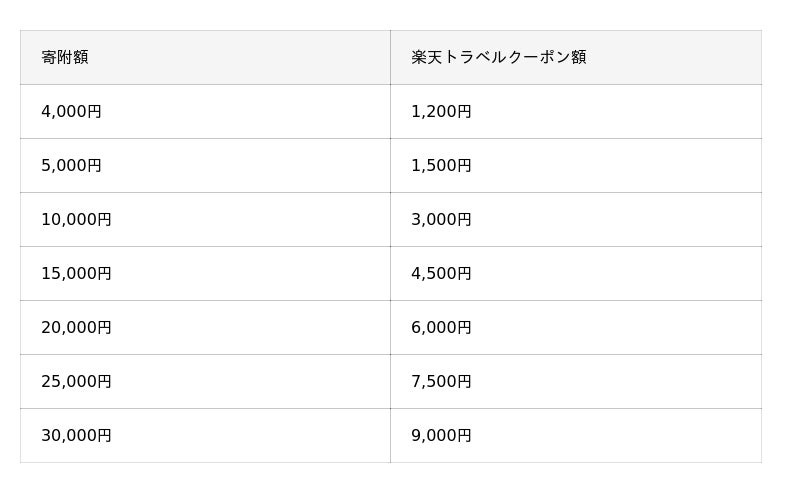Viewport: 800px width, 493px height.
Task: Click the 15,000円 donation amount cell
Action: [76, 274]
